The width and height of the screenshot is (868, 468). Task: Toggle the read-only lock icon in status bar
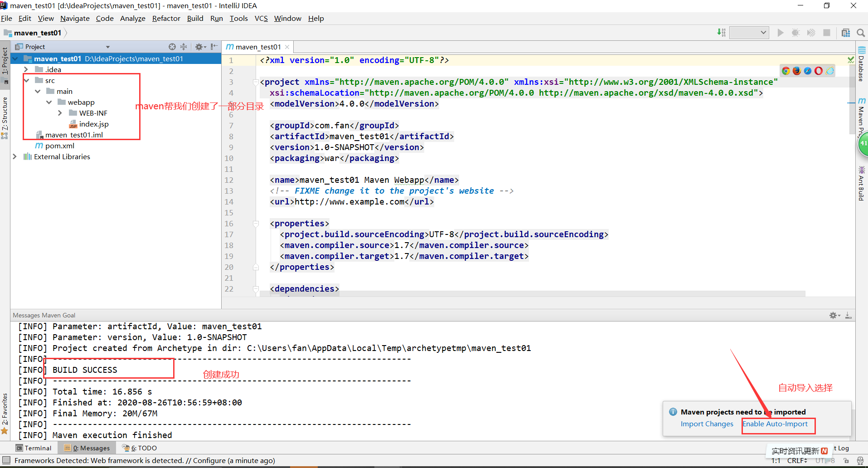click(846, 461)
